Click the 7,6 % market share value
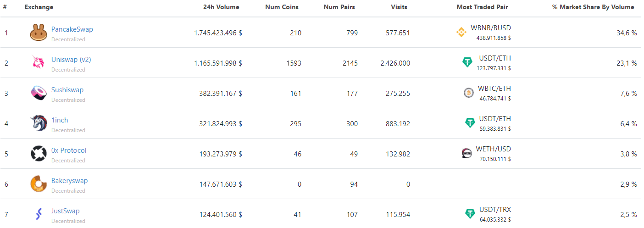 coord(629,94)
